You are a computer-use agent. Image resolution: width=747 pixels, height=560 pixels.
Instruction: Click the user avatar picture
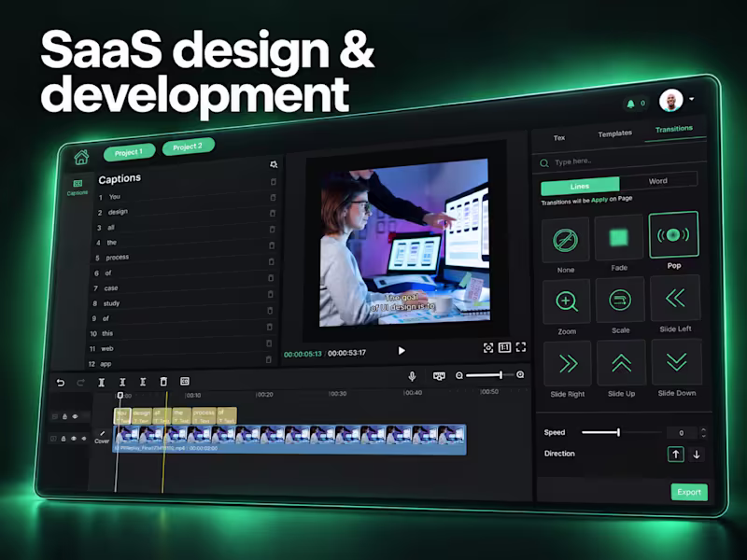click(x=670, y=101)
